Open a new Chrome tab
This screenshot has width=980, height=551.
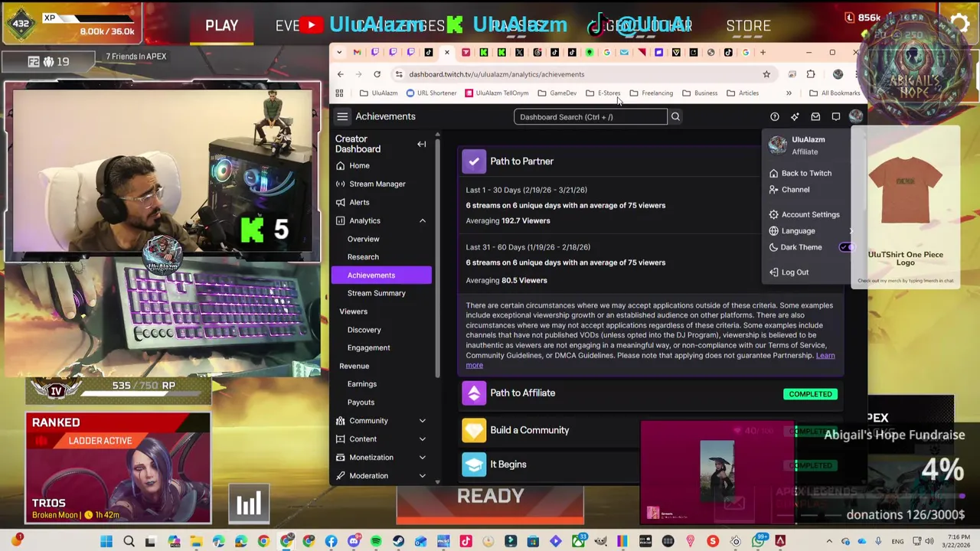pos(763,52)
